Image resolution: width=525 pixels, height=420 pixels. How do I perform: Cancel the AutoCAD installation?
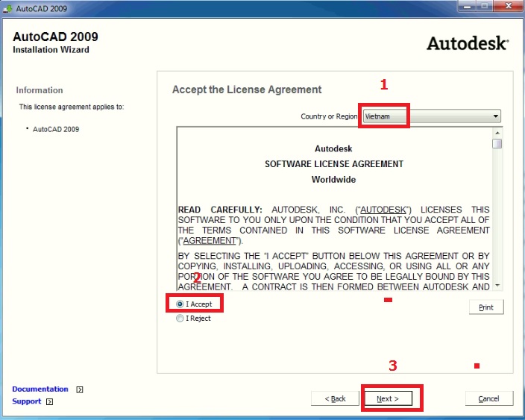(x=488, y=398)
